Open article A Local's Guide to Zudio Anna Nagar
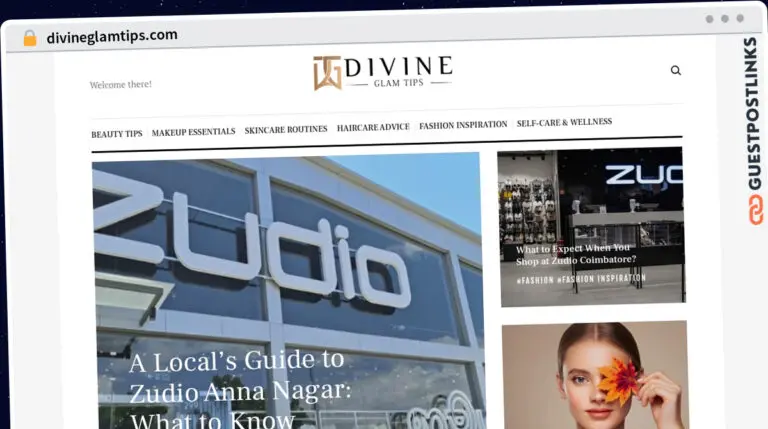The width and height of the screenshot is (768, 429). pos(240,390)
